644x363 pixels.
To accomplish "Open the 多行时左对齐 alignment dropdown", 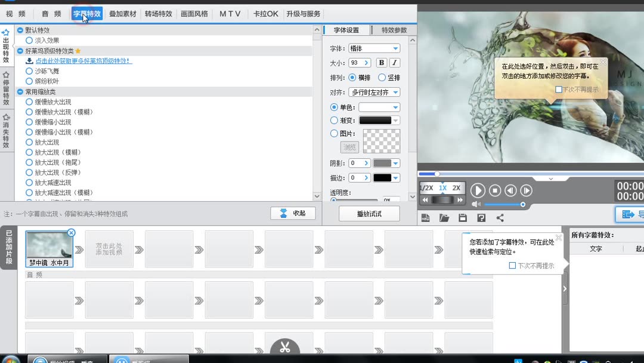I will click(373, 91).
